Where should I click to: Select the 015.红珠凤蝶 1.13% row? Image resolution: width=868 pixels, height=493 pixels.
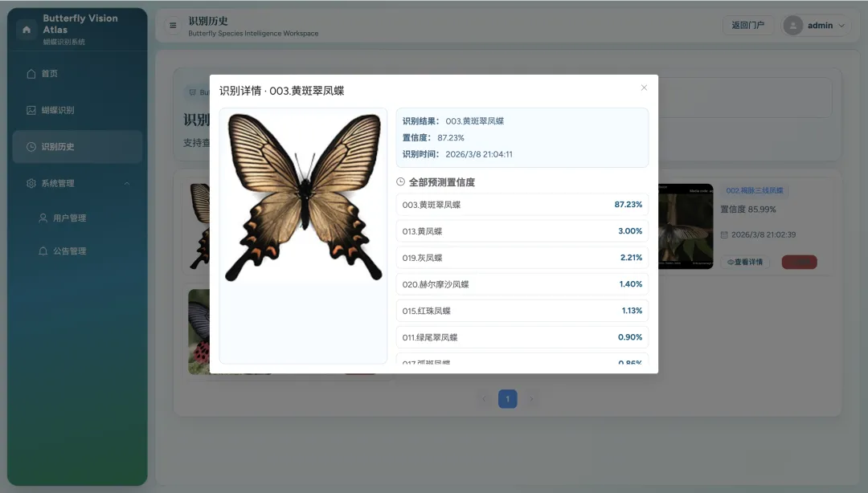point(522,311)
